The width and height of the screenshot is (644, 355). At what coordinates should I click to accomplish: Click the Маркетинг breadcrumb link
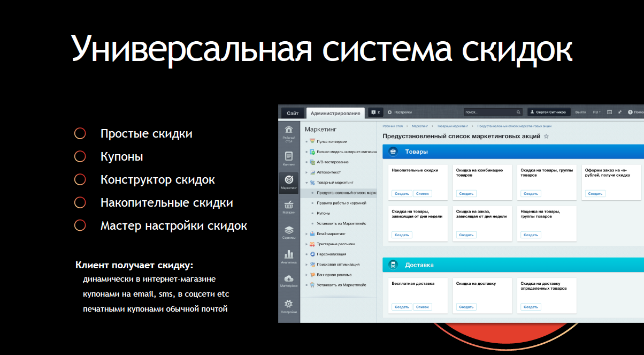tap(420, 126)
